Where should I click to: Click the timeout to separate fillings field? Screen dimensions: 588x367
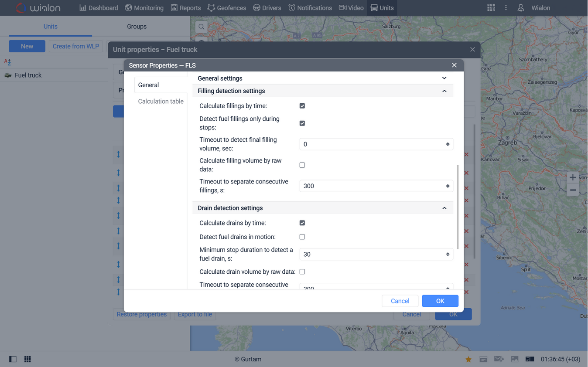point(376,186)
